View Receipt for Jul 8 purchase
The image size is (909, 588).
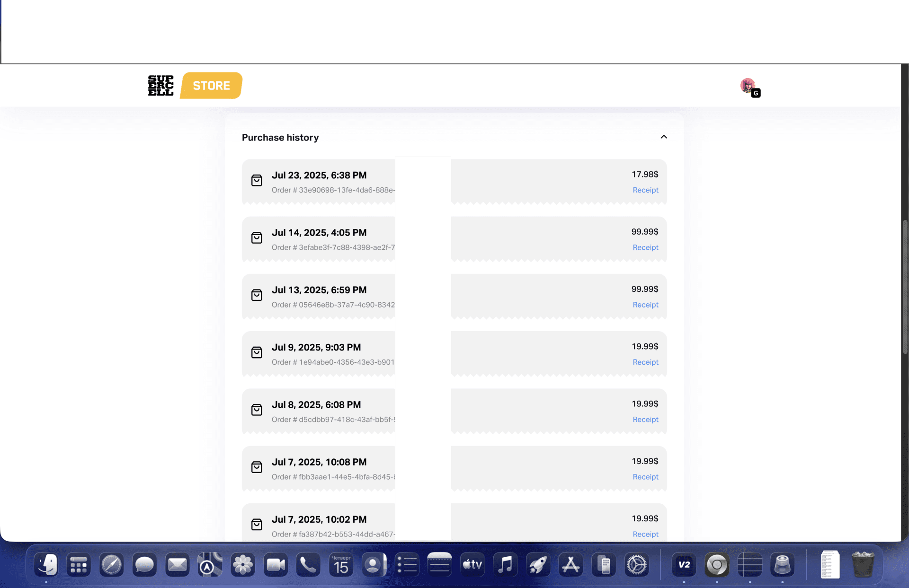645,420
